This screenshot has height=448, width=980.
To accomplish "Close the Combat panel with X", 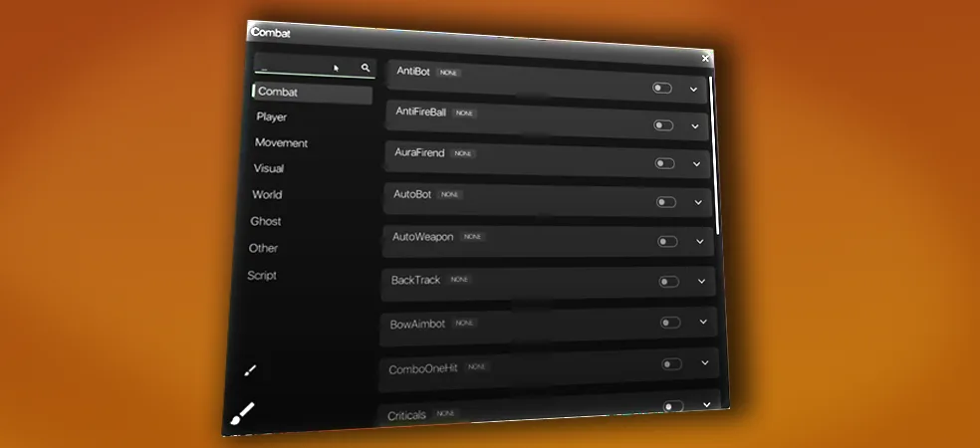I will click(705, 59).
